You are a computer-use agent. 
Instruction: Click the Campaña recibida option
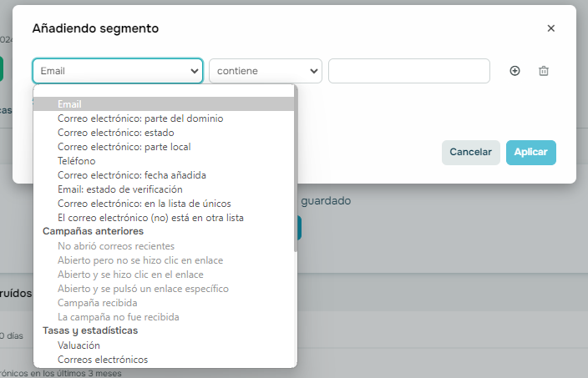(164, 303)
